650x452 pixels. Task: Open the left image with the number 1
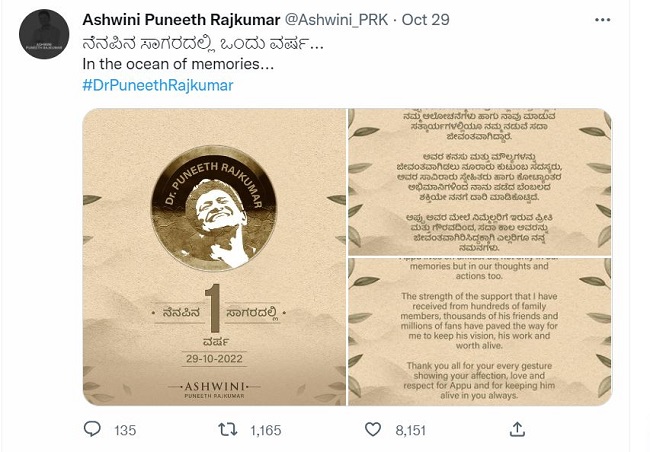[213, 257]
